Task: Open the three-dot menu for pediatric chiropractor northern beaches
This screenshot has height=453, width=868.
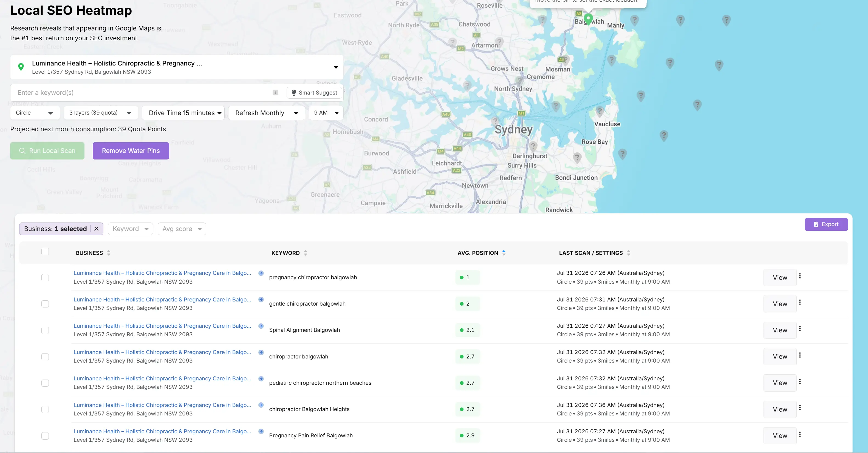Action: tap(800, 381)
